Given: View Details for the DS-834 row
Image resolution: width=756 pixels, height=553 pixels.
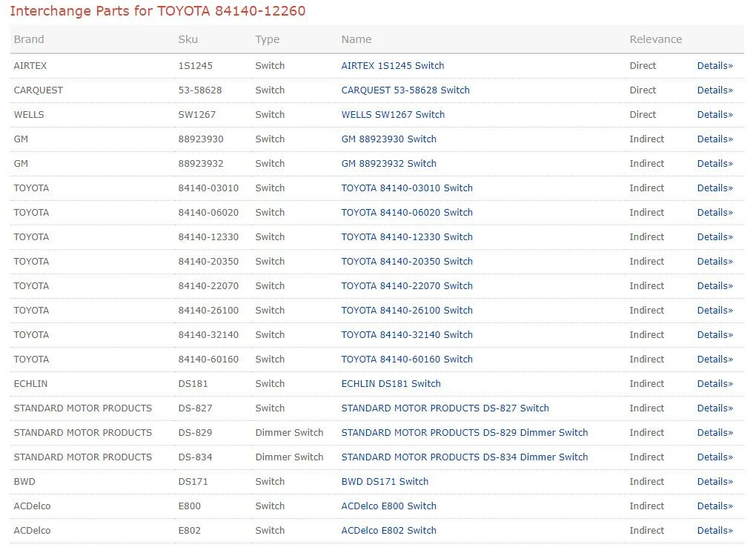Looking at the screenshot, I should [x=715, y=457].
